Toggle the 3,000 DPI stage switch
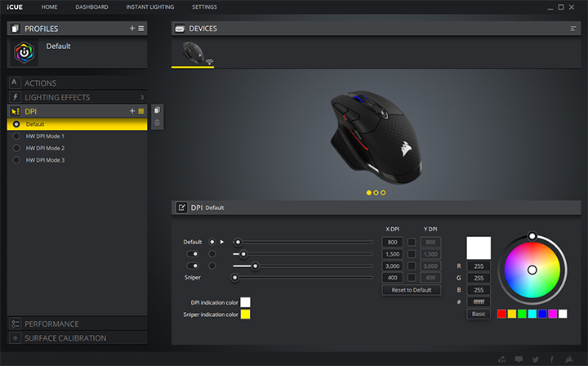 194,266
